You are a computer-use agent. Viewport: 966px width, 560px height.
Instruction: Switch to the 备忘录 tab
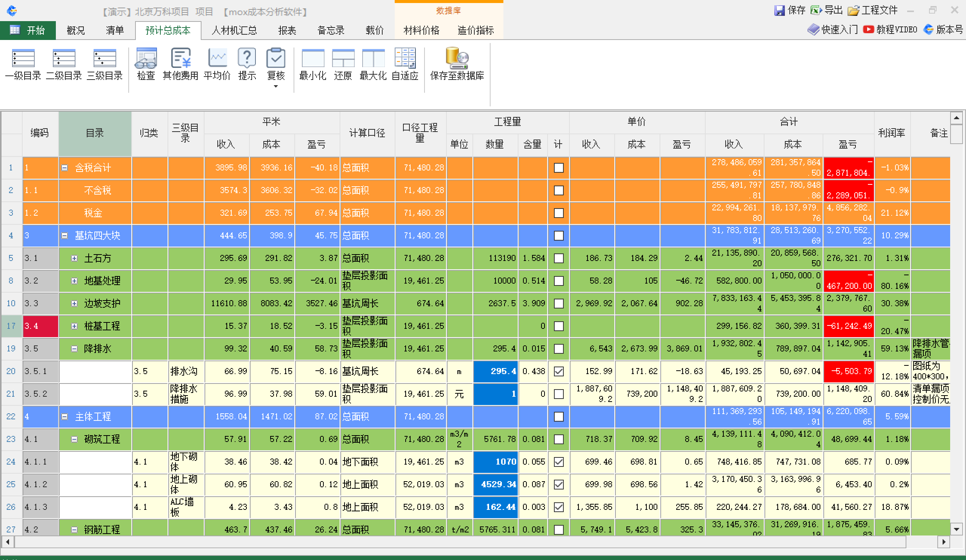331,30
